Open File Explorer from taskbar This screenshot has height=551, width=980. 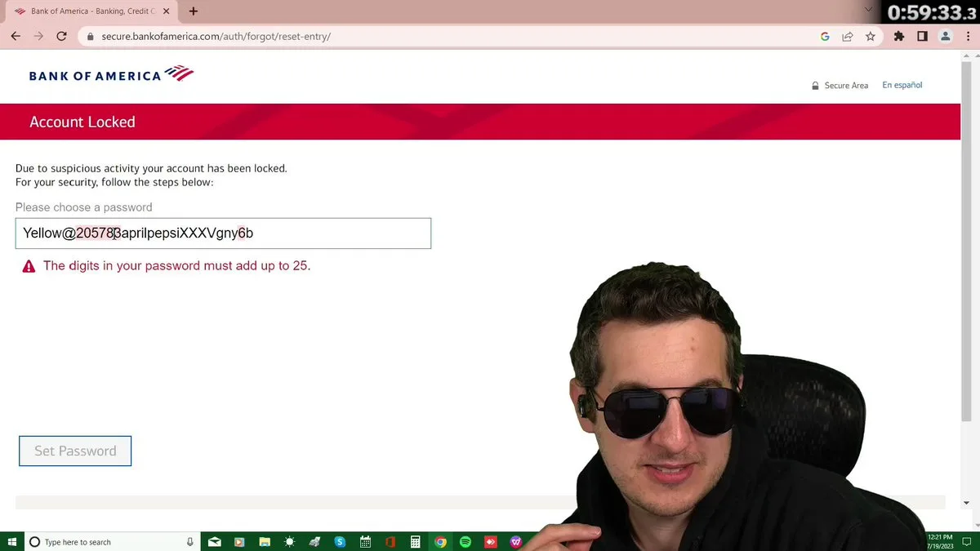[x=265, y=542]
